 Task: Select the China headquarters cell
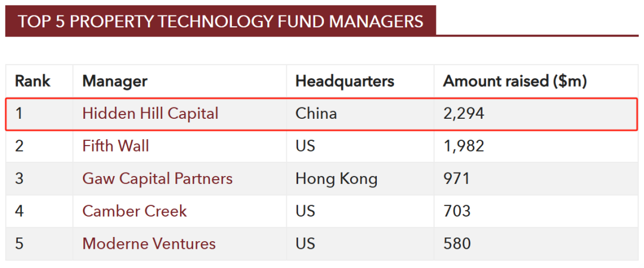pos(316,113)
